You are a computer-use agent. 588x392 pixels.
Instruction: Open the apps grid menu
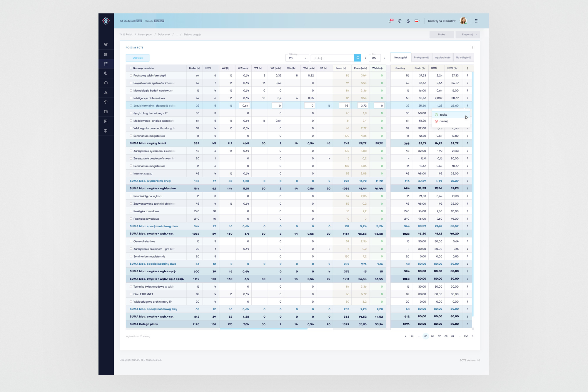coord(477,21)
